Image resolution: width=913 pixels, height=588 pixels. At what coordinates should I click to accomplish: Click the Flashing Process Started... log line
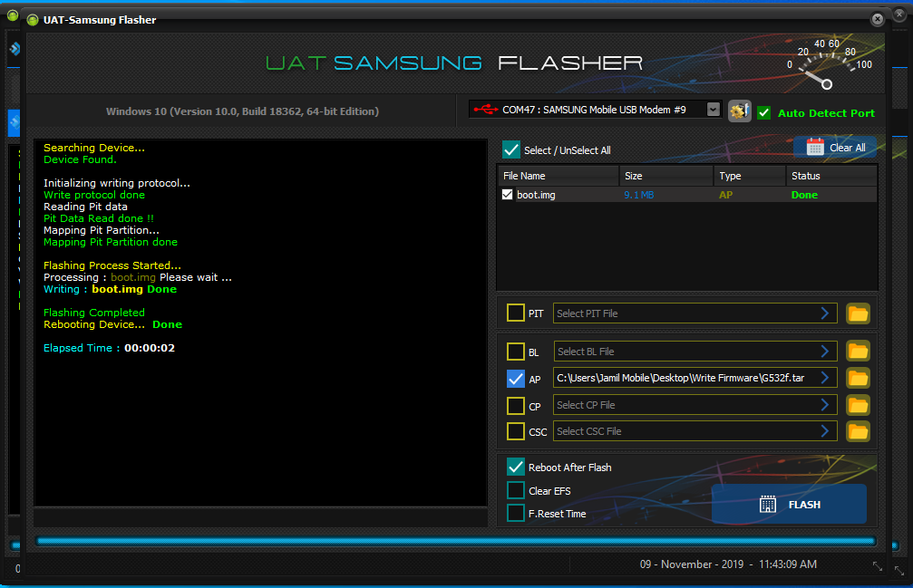pyautogui.click(x=112, y=265)
